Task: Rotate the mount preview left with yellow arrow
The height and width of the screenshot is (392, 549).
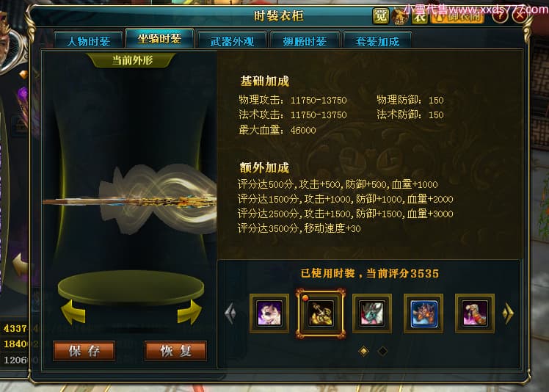Action: [x=73, y=312]
